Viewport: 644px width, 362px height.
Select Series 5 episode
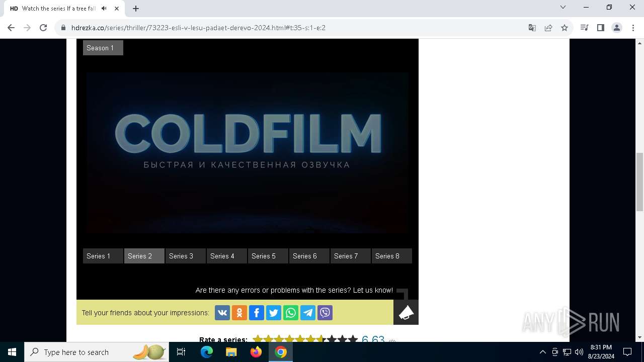coord(268,256)
